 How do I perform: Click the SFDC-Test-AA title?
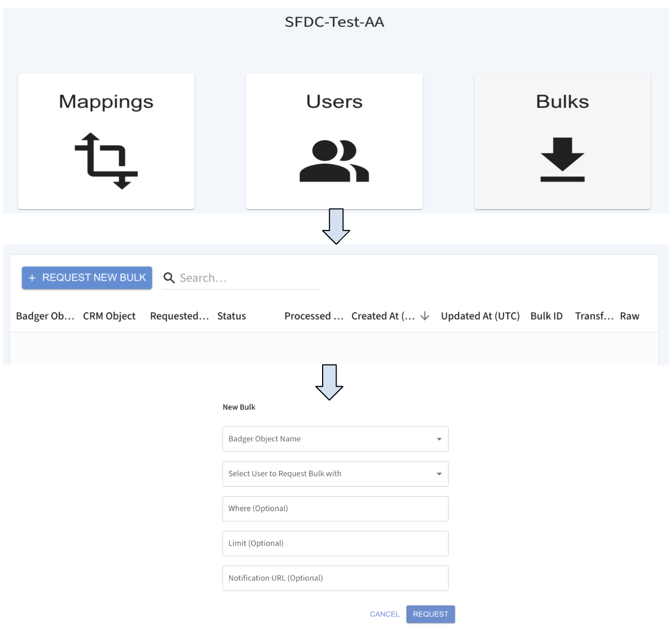tap(334, 22)
